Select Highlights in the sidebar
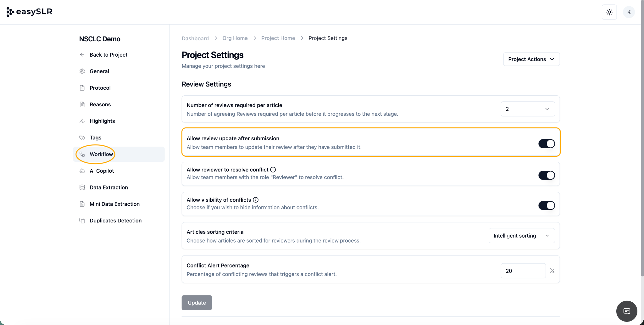The height and width of the screenshot is (325, 644). coord(102,121)
